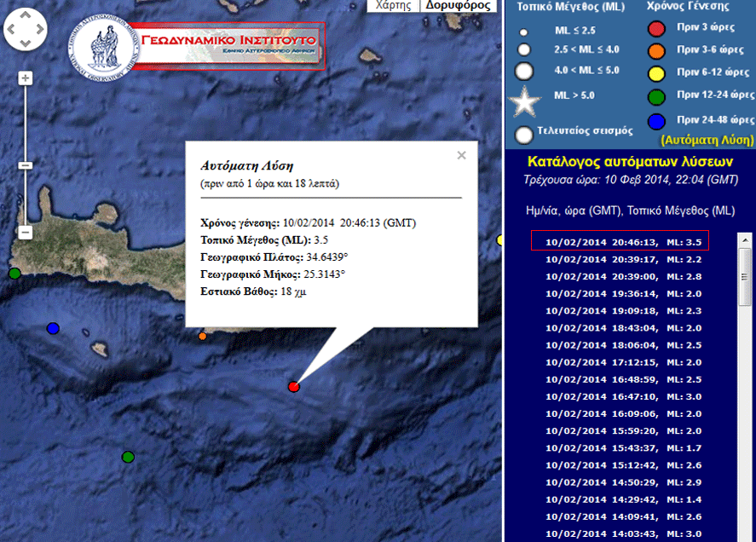The image size is (756, 542).
Task: Switch to the Χάρτης map view
Action: click(x=393, y=5)
